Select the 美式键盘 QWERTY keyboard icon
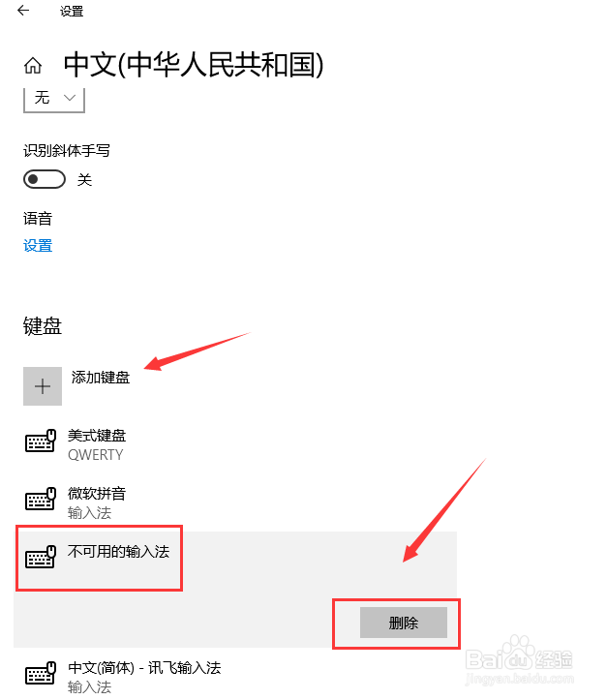The height and width of the screenshot is (700, 607). point(41,441)
